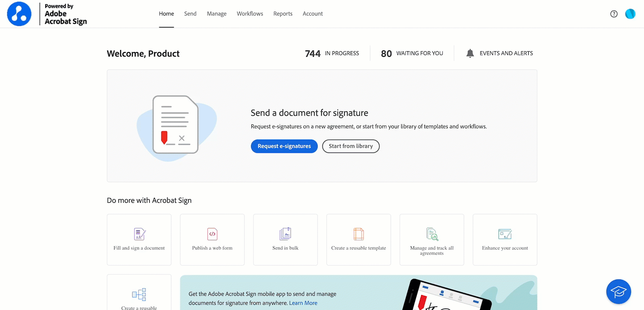
Task: Follow the Learn More link
Action: tap(303, 303)
